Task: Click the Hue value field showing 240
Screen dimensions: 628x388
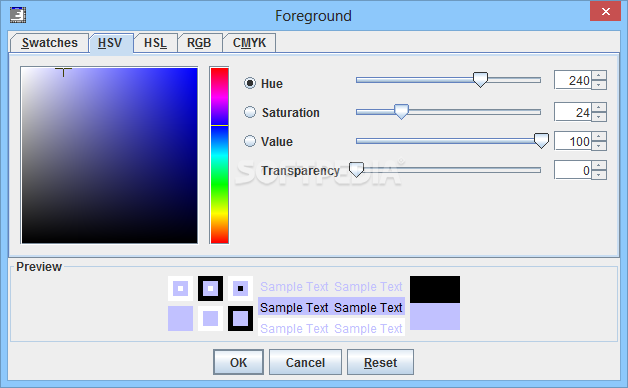Action: pos(573,80)
